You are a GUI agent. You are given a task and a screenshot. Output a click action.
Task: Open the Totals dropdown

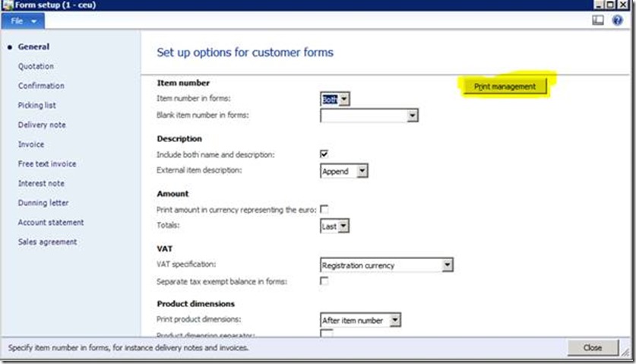pos(344,226)
